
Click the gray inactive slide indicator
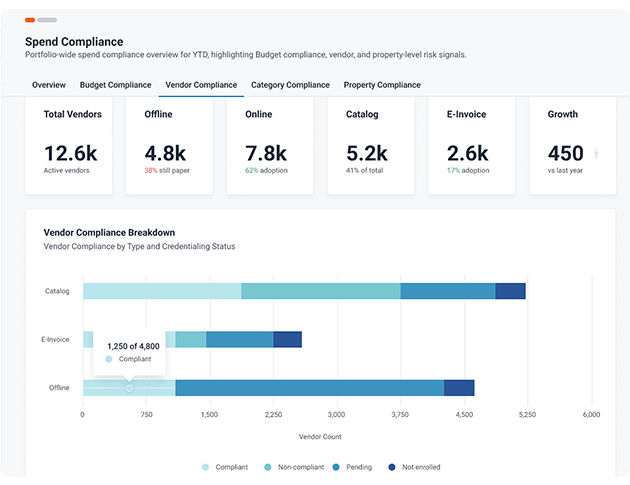[x=47, y=20]
